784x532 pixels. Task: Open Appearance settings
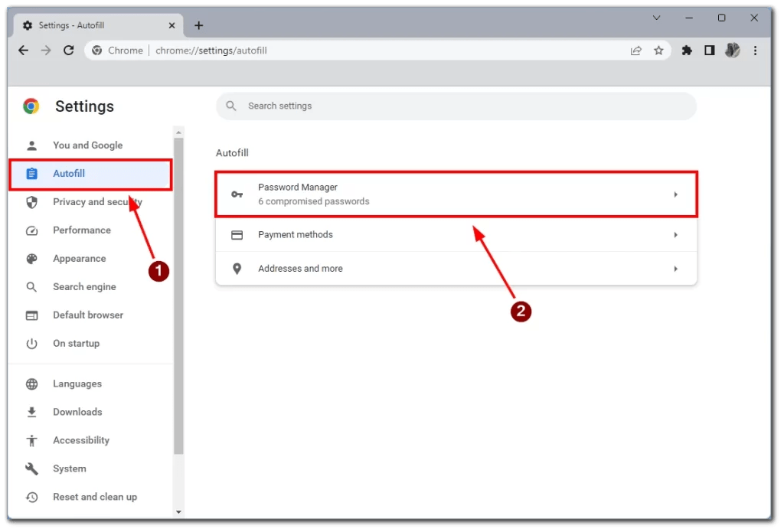click(x=92, y=259)
